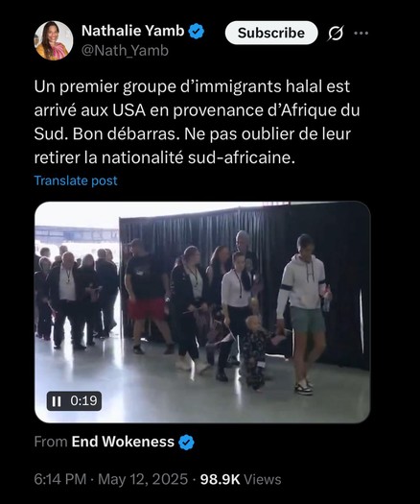Click the verified badge next to End Wokeness
The width and height of the screenshot is (420, 504).
pos(186,443)
